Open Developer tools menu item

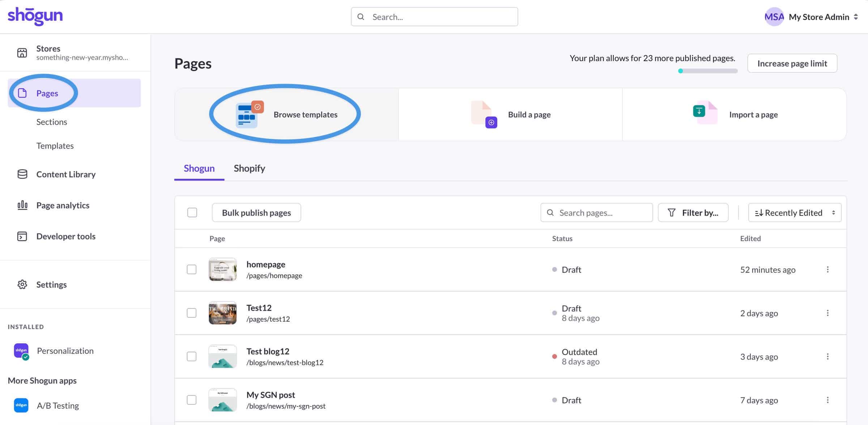(x=66, y=236)
